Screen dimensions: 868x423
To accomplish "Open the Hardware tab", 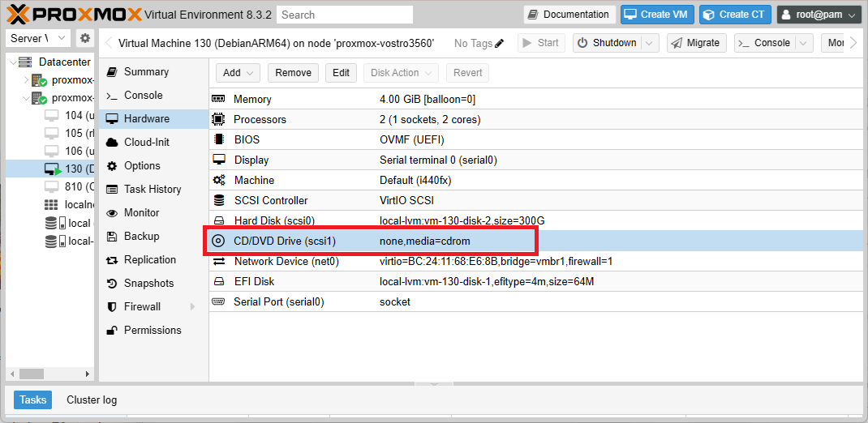I will coord(153,119).
